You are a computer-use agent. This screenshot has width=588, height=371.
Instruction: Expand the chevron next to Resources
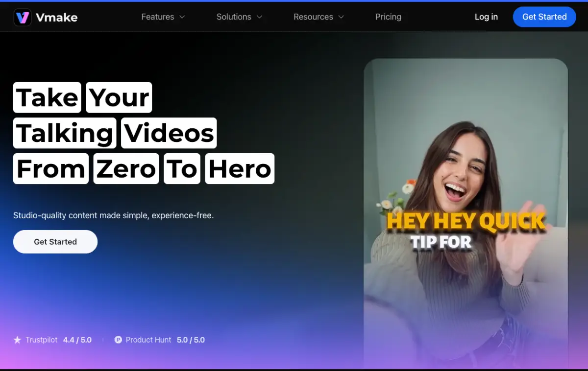click(341, 17)
